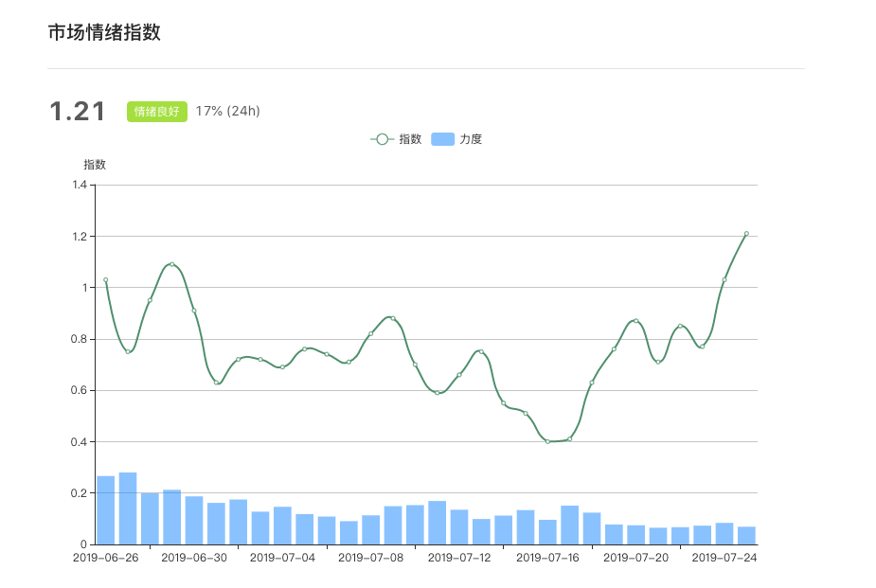
Task: Click the 1.21 index value
Action: click(x=77, y=112)
